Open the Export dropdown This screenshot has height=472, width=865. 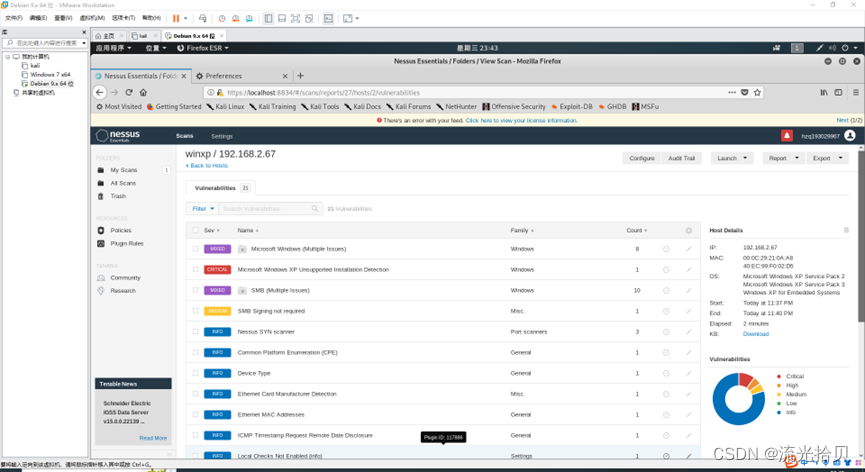tap(827, 158)
